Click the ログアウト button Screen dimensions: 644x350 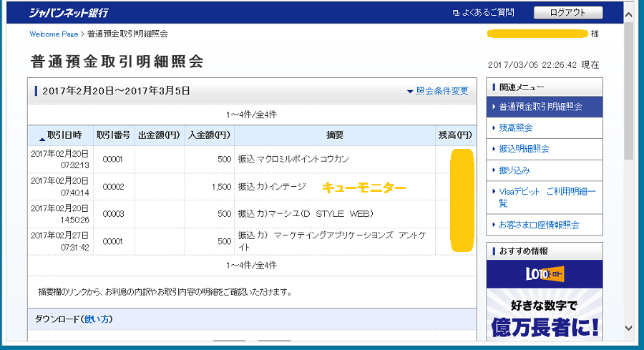coord(568,13)
